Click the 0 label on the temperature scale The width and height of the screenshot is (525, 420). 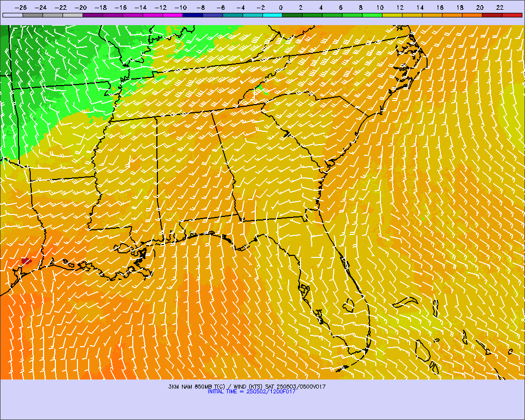click(280, 7)
